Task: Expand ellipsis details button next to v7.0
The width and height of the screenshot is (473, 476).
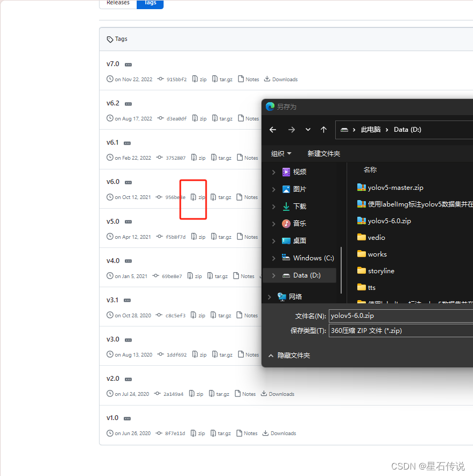Action: tap(128, 65)
